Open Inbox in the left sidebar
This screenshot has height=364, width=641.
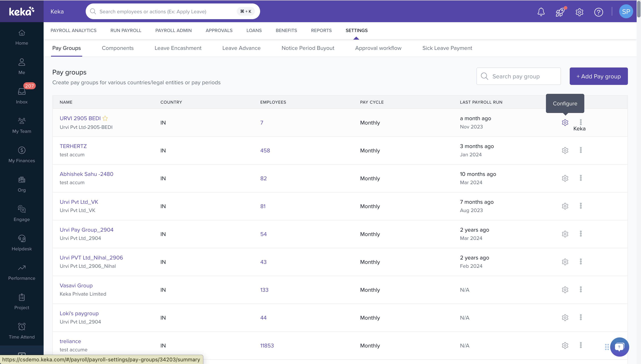pos(22,96)
